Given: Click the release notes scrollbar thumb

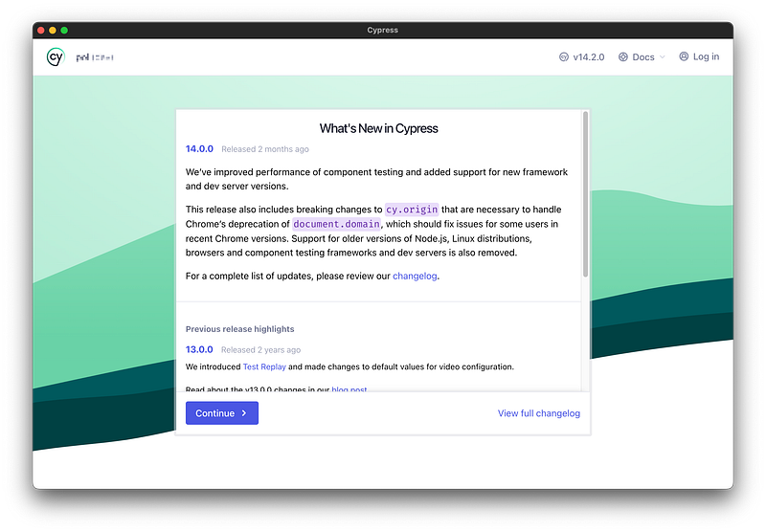Looking at the screenshot, I should click(585, 194).
